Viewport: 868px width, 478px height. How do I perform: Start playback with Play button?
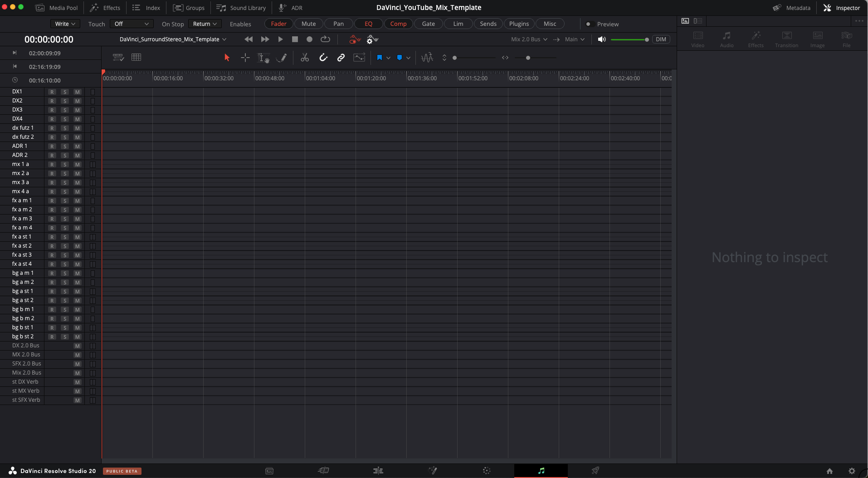coord(280,39)
